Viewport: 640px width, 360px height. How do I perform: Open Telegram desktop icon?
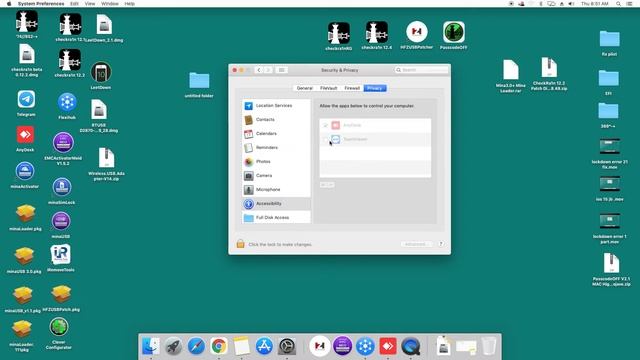point(26,100)
